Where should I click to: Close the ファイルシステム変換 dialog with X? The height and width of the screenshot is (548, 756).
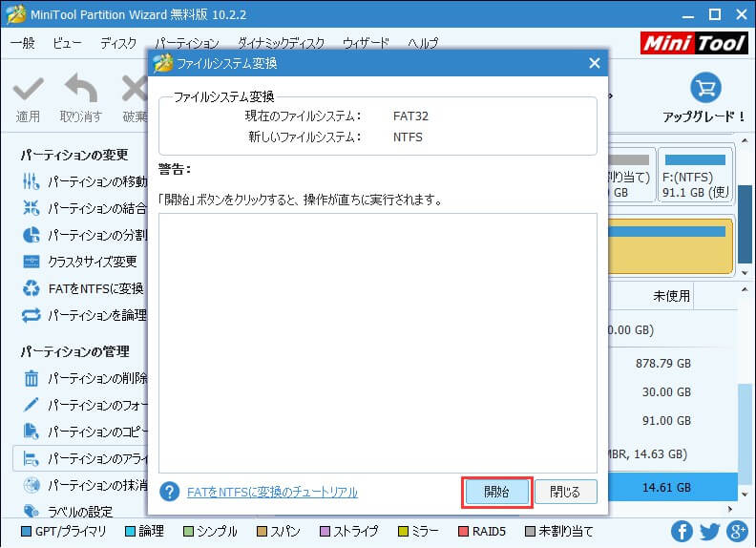pyautogui.click(x=595, y=63)
